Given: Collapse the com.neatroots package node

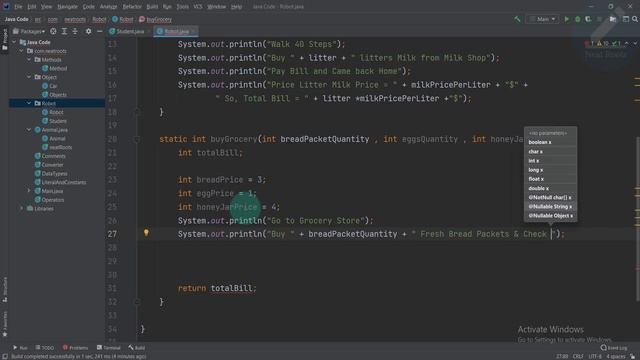Looking at the screenshot, I should (21, 51).
